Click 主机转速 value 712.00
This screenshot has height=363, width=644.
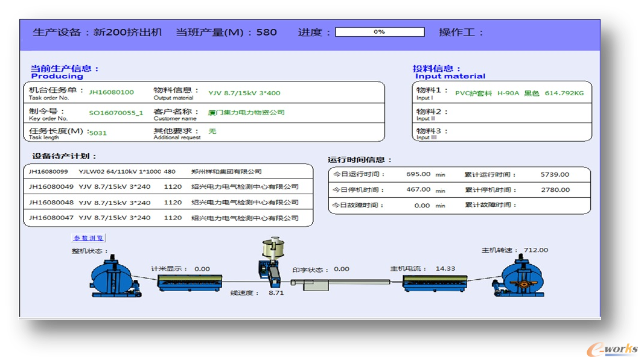point(535,250)
